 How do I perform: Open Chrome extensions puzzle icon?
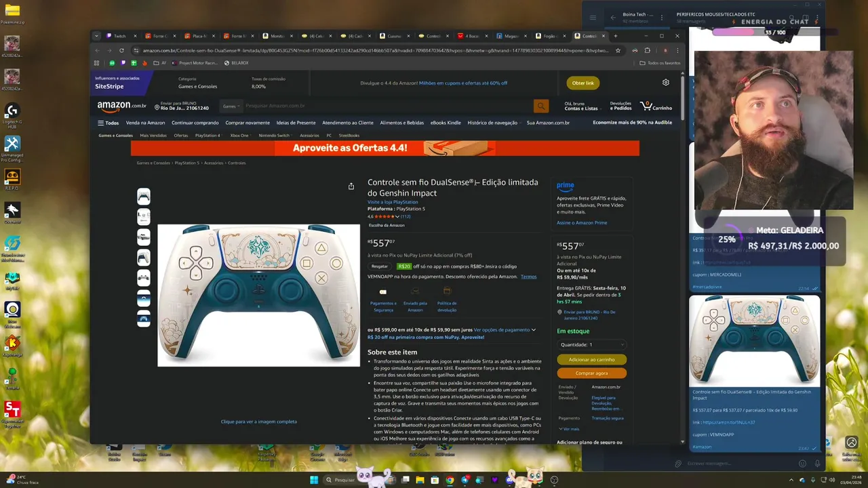(647, 50)
